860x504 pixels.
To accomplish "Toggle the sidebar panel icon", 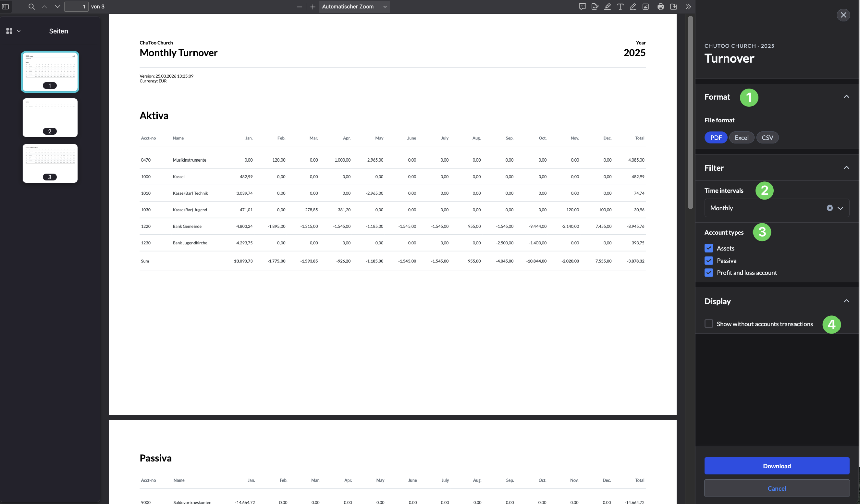I will pyautogui.click(x=5, y=6).
